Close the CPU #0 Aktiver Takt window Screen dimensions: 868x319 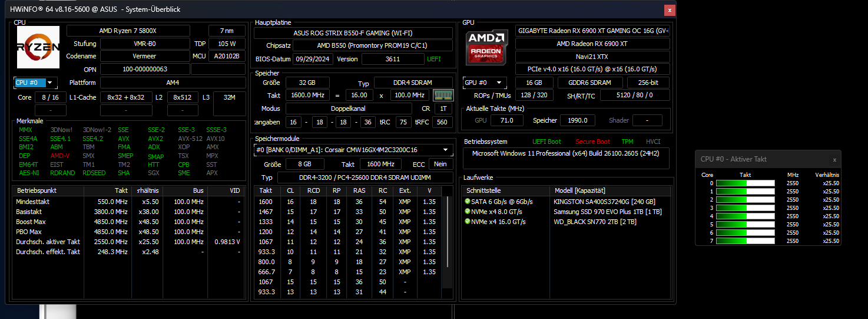pyautogui.click(x=834, y=159)
